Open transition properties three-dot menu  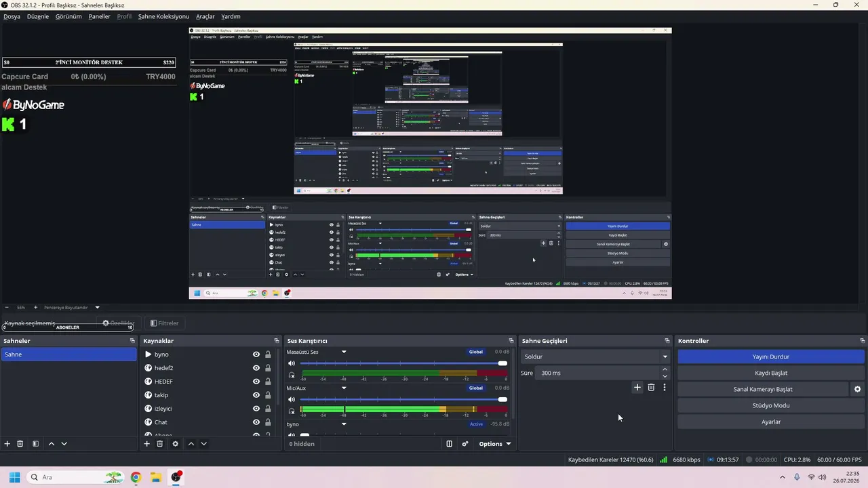[x=665, y=388]
